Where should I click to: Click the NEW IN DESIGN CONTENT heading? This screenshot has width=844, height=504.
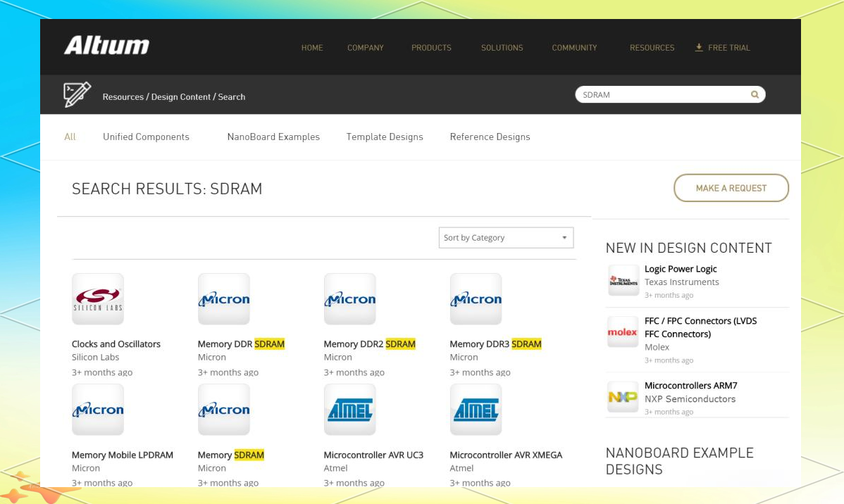tap(688, 248)
